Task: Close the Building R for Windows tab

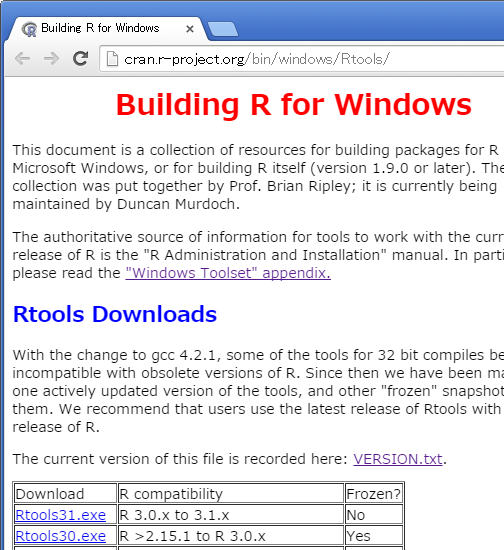Action: 190,29
